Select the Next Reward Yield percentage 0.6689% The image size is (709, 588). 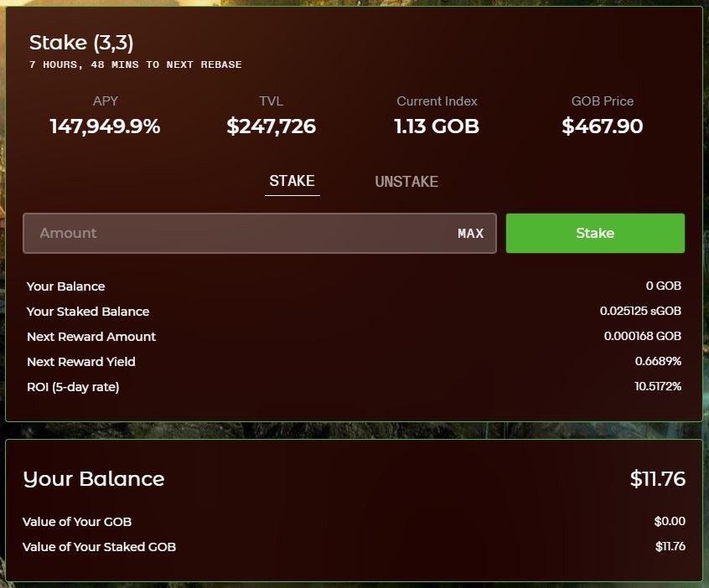tap(658, 361)
